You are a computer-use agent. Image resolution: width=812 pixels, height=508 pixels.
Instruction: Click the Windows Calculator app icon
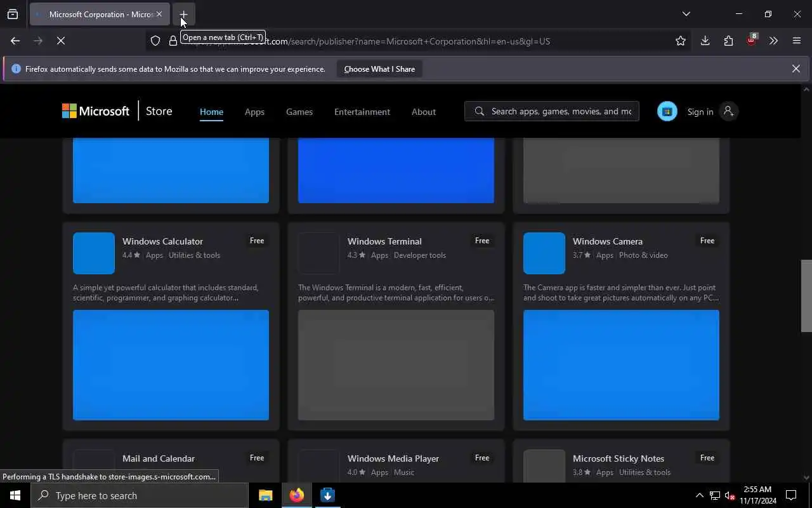pos(94,253)
